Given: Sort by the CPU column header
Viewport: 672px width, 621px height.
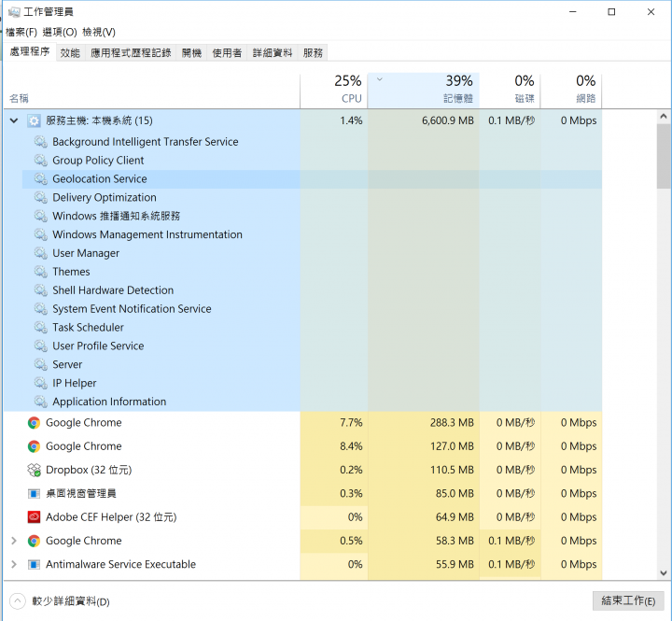Looking at the screenshot, I should coord(334,90).
